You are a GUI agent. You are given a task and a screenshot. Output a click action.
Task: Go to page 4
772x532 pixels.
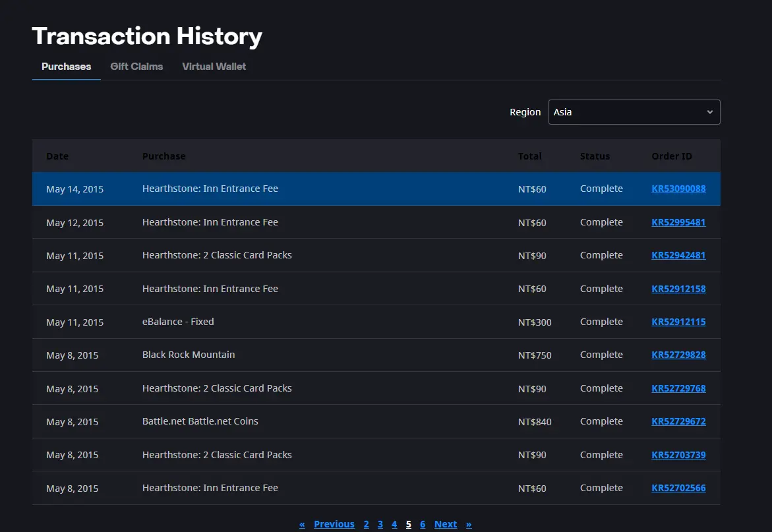click(394, 524)
